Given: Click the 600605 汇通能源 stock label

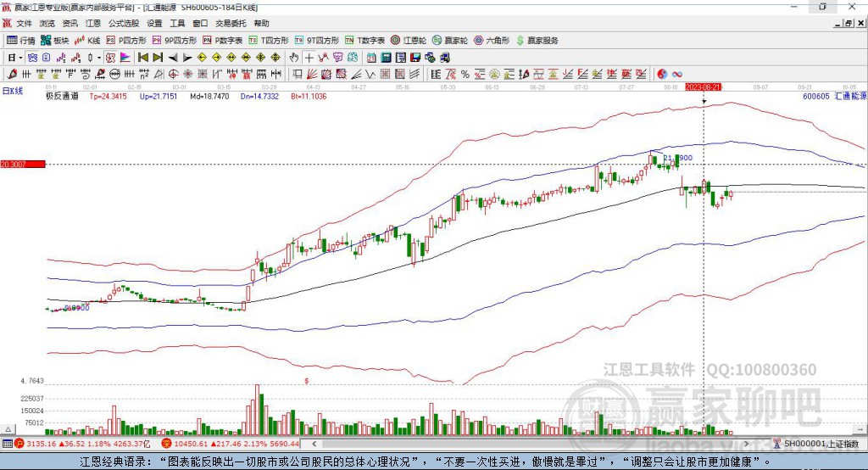Looking at the screenshot, I should pyautogui.click(x=834, y=96).
